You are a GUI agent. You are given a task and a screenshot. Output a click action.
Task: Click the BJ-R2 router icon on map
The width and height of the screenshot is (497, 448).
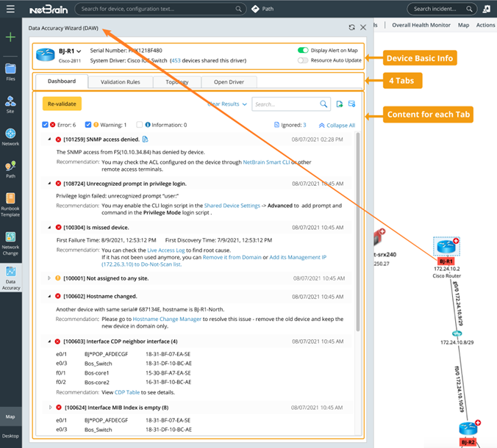[468, 429]
